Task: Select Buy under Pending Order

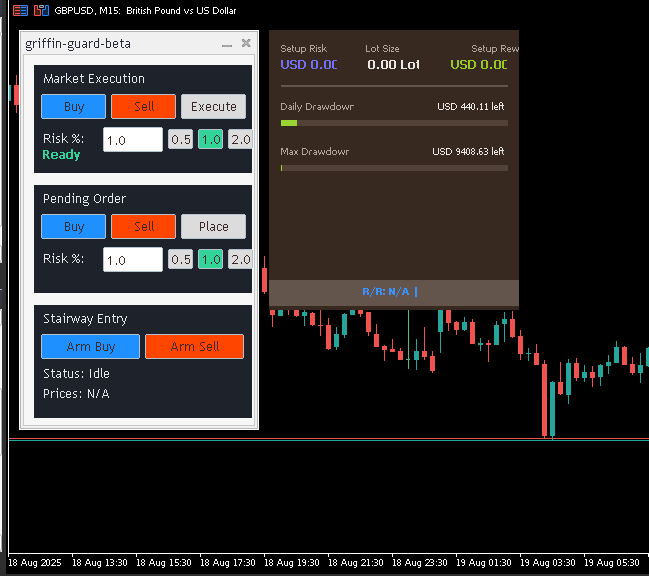Action: pos(73,226)
